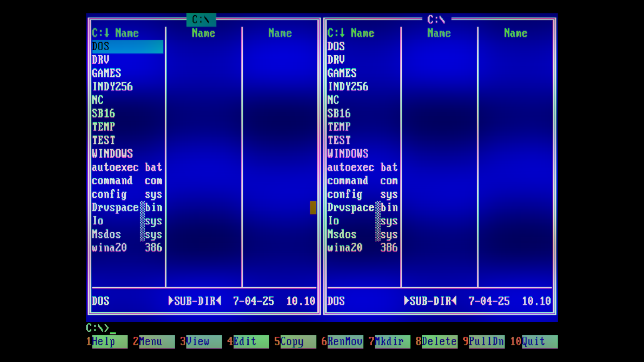Select INDY256 directory in left panel
This screenshot has width=644, height=362.
click(x=128, y=87)
